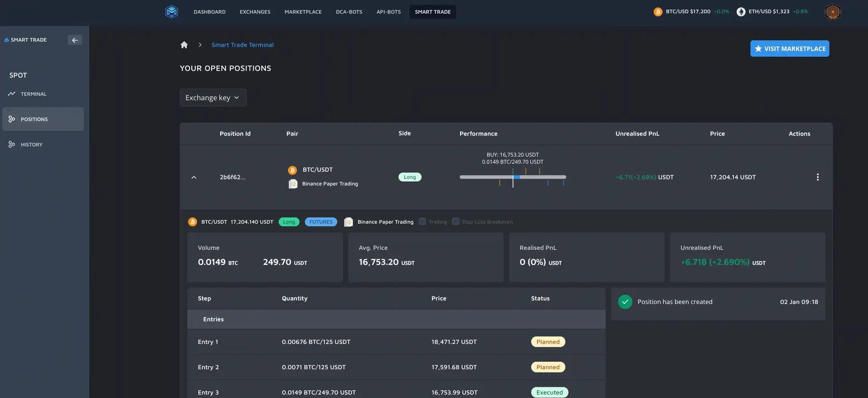Screen dimensions: 868x398
Task: Enable the Stop Loss Breakeven checkbox
Action: pyautogui.click(x=456, y=222)
